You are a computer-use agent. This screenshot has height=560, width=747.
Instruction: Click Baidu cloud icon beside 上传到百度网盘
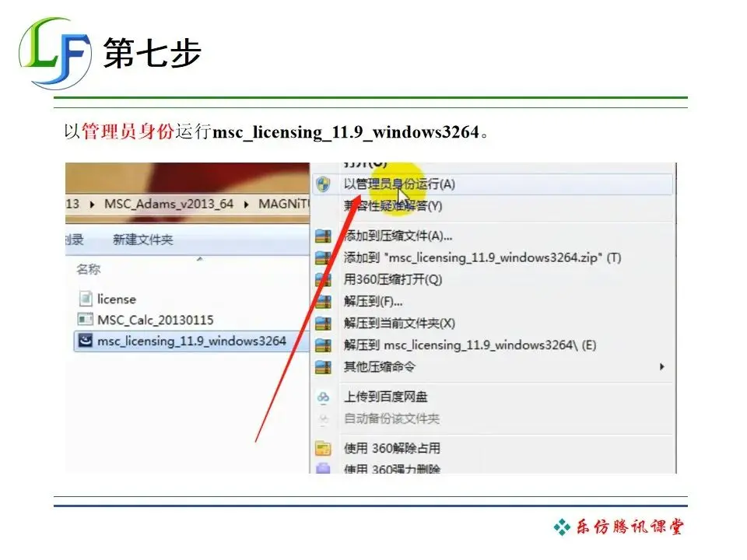click(323, 397)
